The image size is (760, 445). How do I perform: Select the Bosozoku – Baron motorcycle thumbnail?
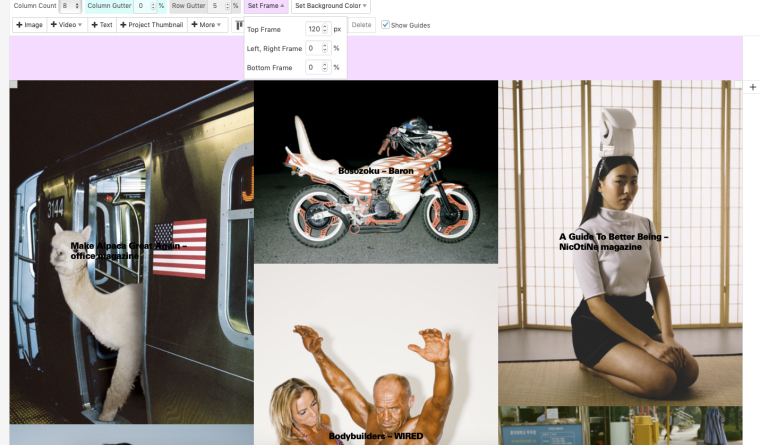point(376,171)
